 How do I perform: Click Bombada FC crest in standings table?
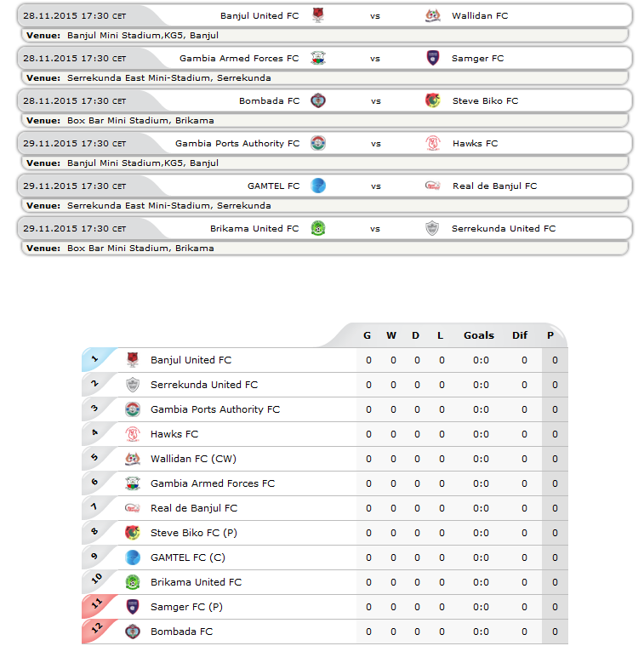point(132,632)
